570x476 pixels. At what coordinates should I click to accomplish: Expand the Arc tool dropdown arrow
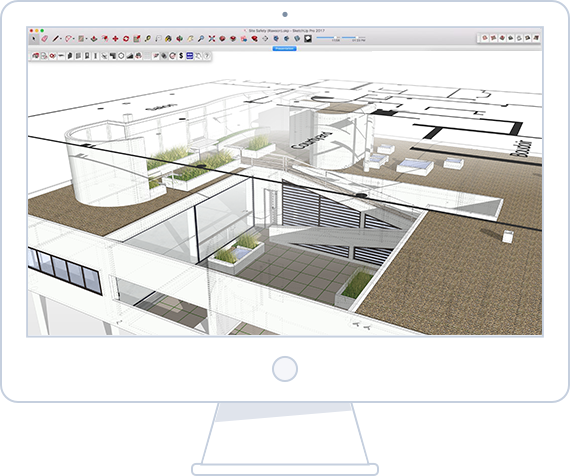coord(74,39)
